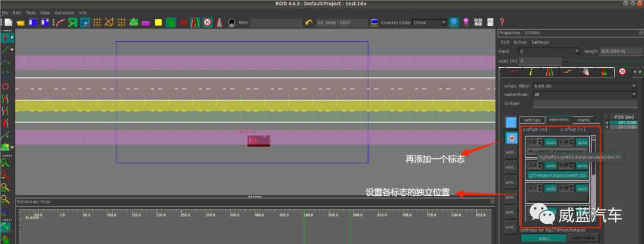644x244 pixels.
Task: Open the Tools menu
Action: point(30,12)
